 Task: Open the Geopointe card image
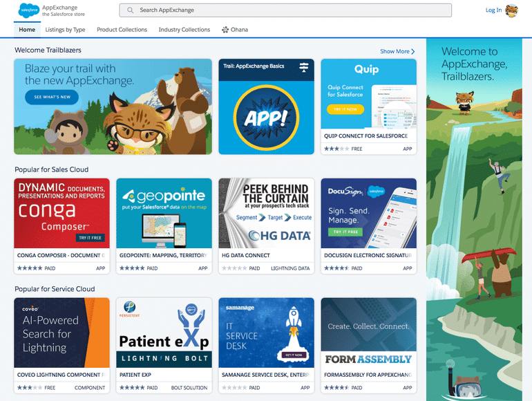click(164, 213)
